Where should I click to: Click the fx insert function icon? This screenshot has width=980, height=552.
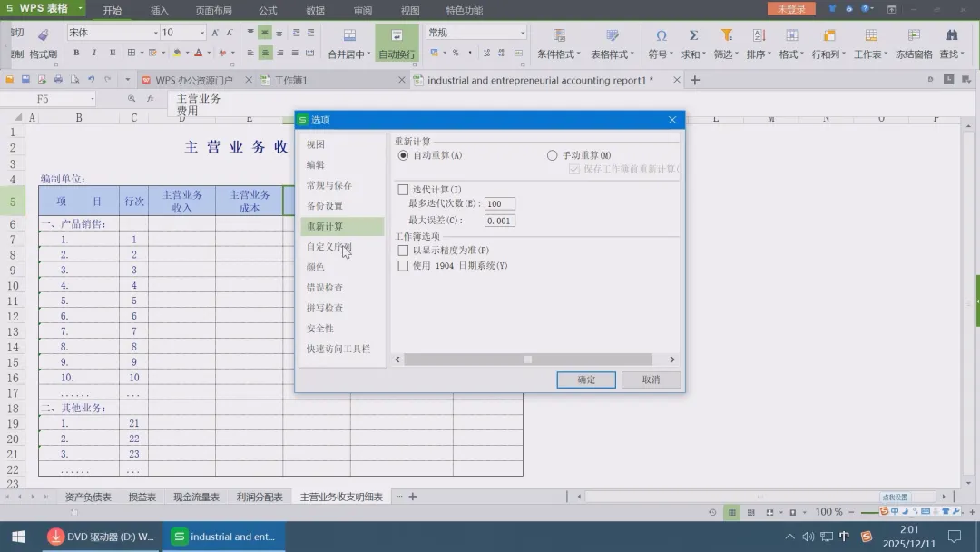tap(151, 99)
